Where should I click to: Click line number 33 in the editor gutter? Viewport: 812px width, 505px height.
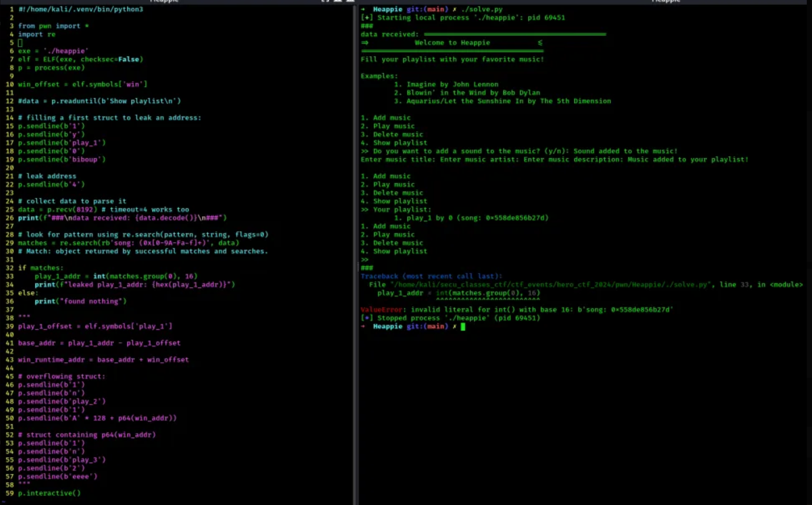coord(9,276)
